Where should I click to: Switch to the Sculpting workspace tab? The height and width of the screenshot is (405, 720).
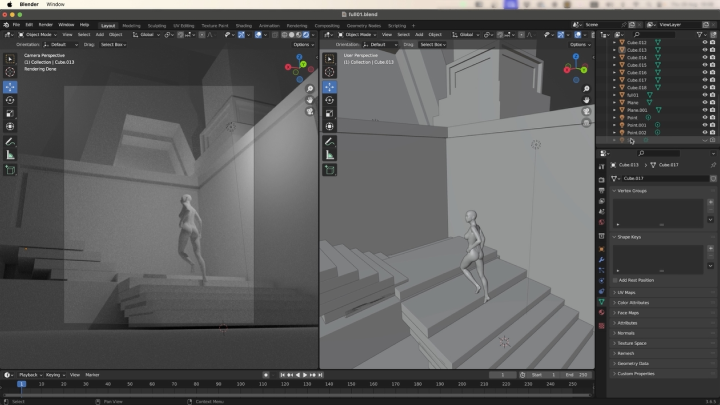pyautogui.click(x=157, y=24)
